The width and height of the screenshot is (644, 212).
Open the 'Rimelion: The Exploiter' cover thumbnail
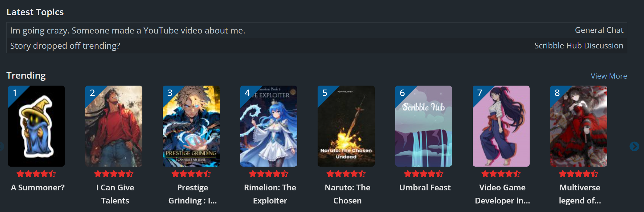(269, 126)
